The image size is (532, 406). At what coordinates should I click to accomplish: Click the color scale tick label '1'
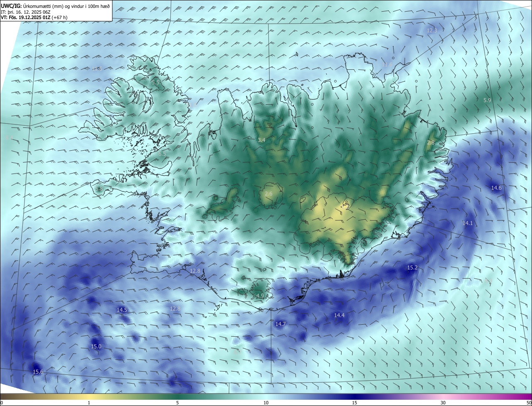(89, 403)
